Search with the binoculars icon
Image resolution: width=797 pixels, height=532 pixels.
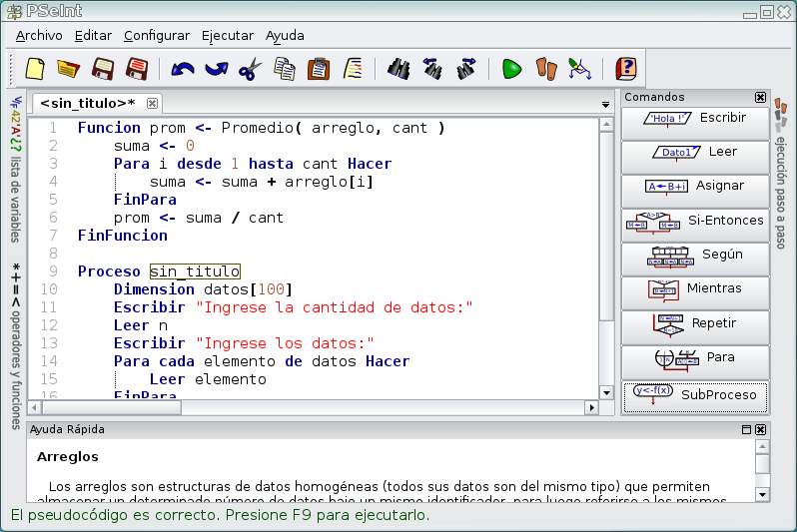pos(398,69)
